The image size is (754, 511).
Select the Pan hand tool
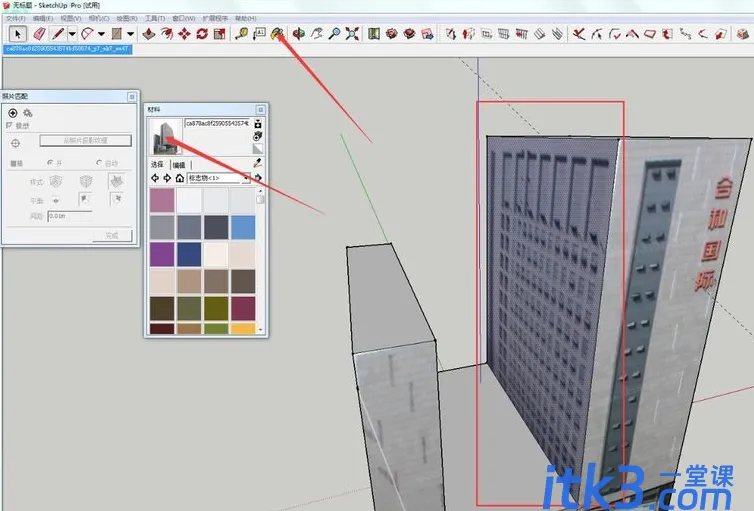point(316,34)
